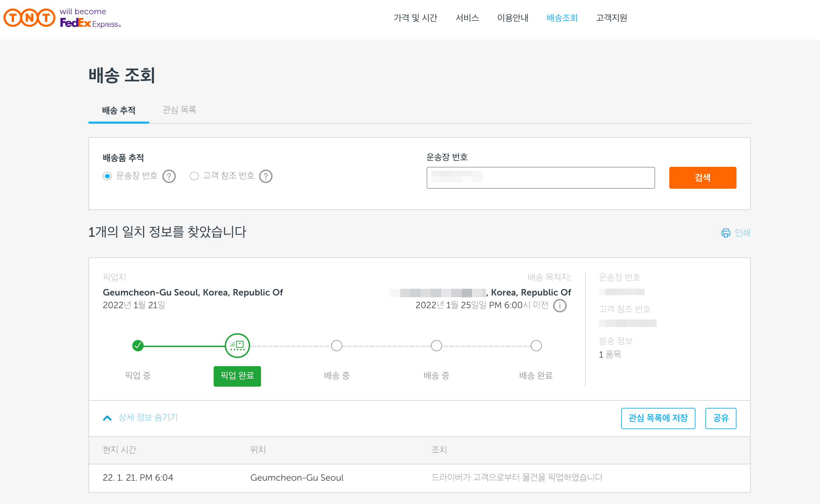Click delivery time info icon
820x504 pixels.
(x=560, y=306)
